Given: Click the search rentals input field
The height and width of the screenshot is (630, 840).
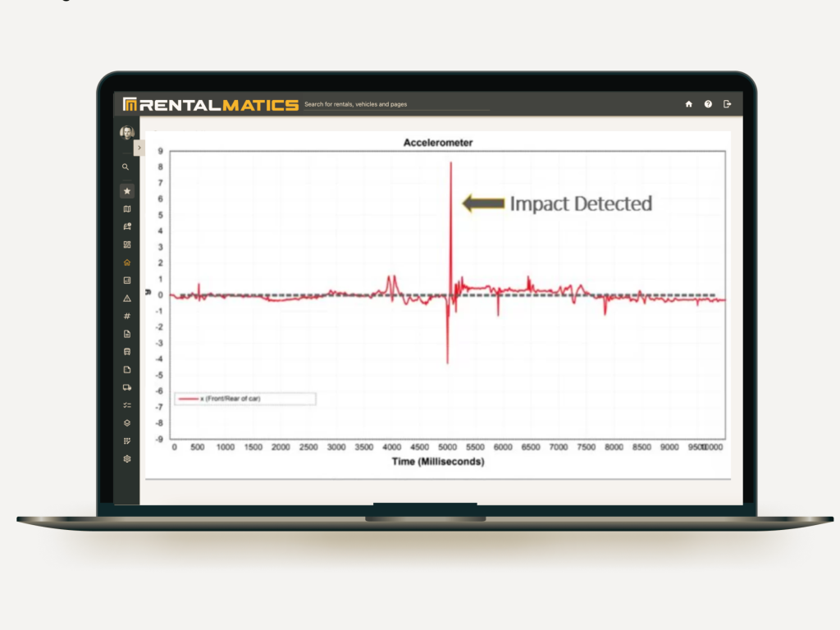Looking at the screenshot, I should (386, 104).
